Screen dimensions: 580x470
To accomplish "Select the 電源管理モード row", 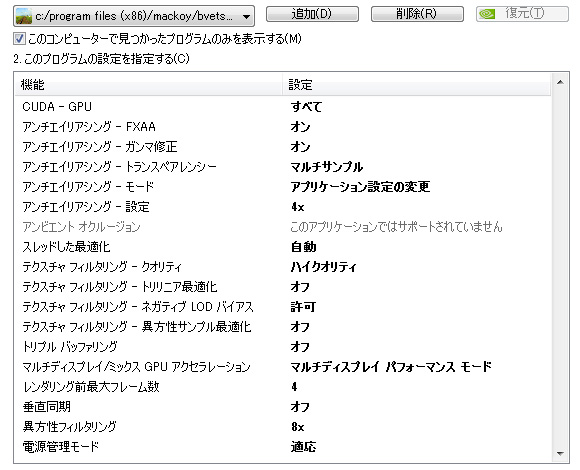I will [x=283, y=447].
